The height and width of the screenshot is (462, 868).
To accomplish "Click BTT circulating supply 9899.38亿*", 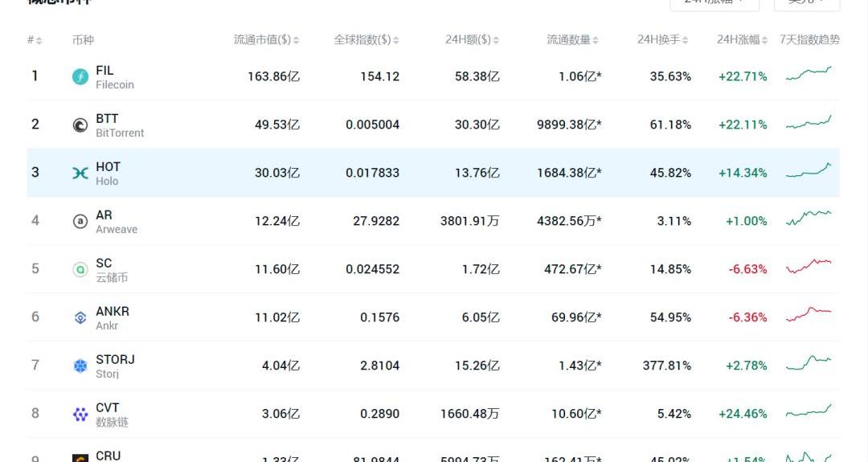I will tap(569, 125).
